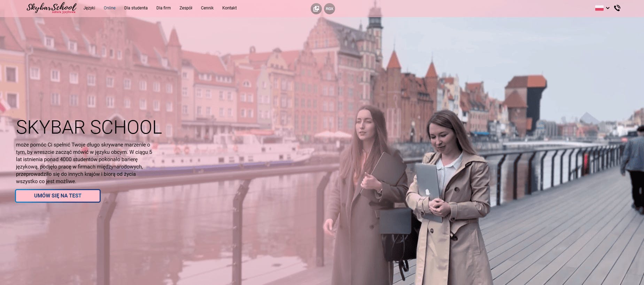Click the phone call icon

point(617,8)
